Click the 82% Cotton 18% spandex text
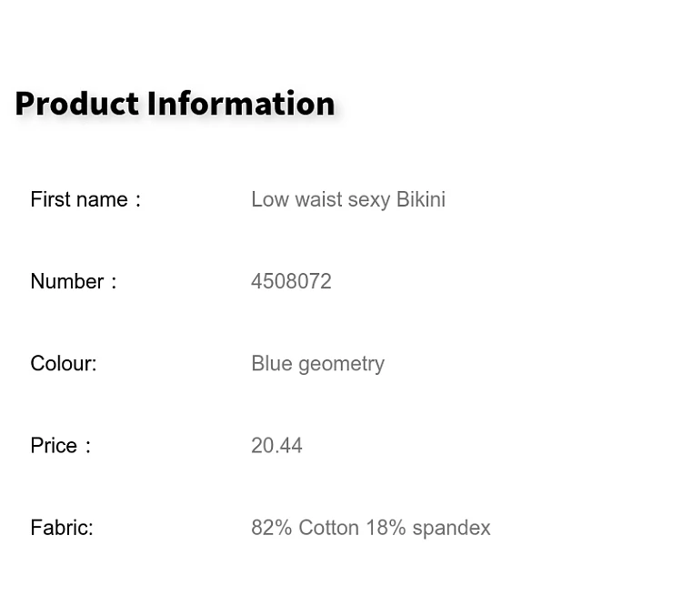 coord(371,528)
